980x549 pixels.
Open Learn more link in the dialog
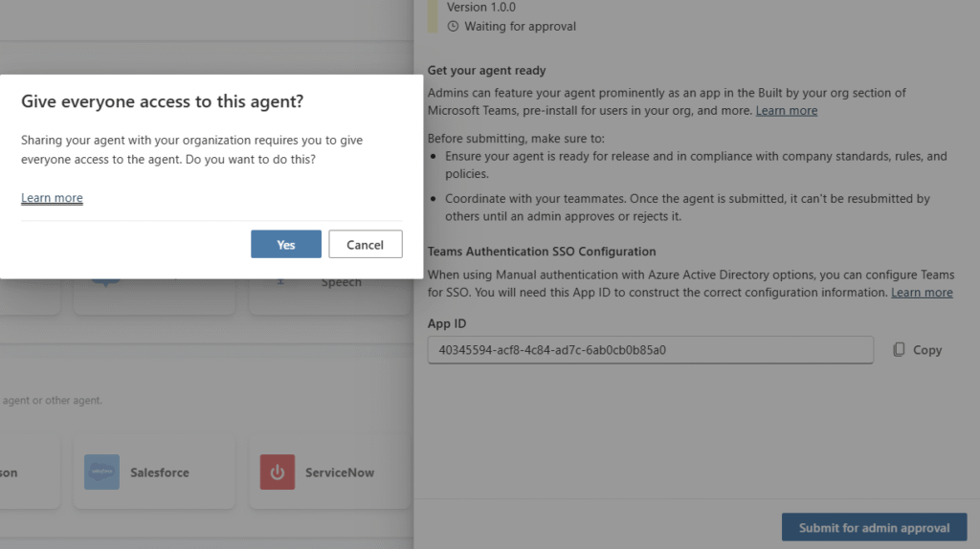52,197
